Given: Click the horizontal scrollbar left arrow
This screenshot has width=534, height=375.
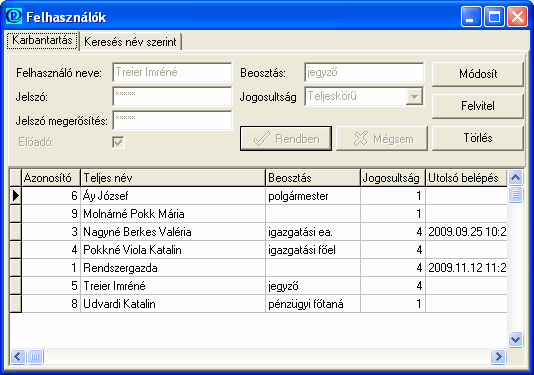Looking at the screenshot, I should (18, 356).
